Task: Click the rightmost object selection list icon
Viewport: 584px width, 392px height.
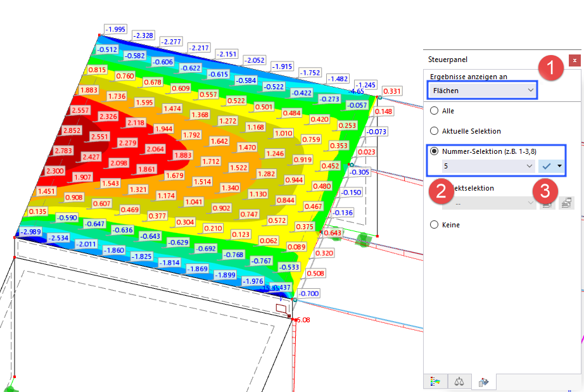Action: pos(566,203)
